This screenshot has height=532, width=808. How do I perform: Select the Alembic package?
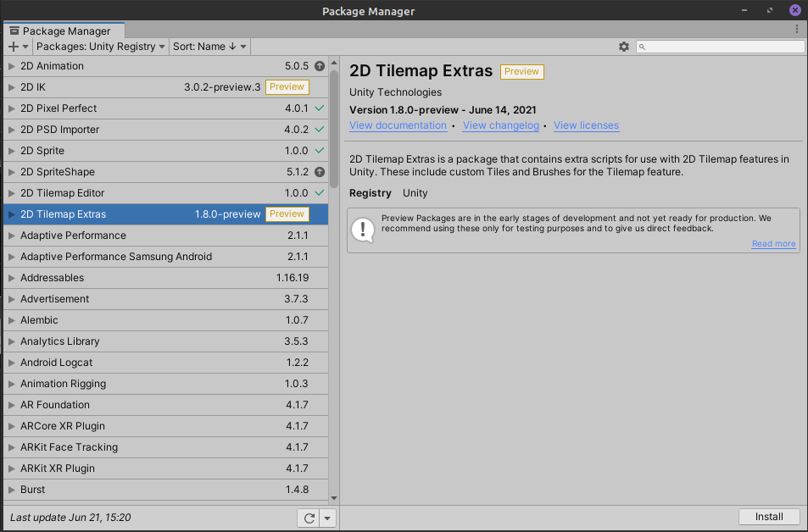[x=166, y=320]
